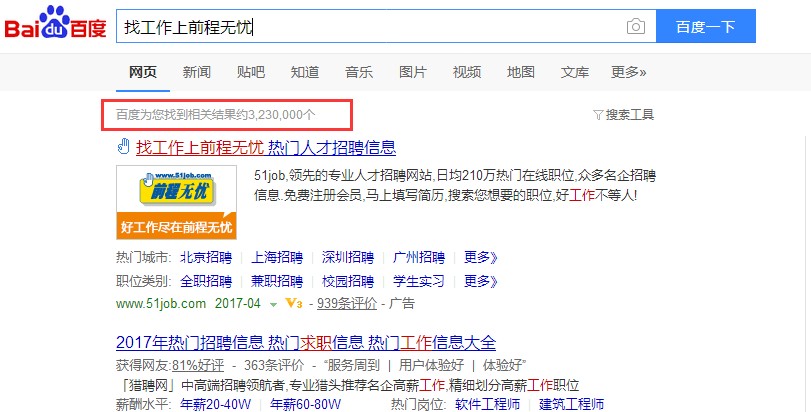
Task: Open the 地图 tab
Action: pos(521,72)
